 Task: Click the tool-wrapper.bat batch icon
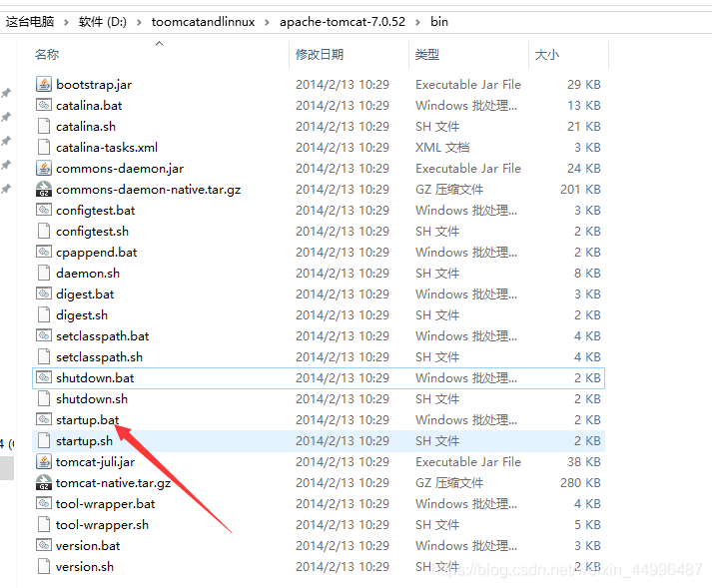(x=44, y=504)
